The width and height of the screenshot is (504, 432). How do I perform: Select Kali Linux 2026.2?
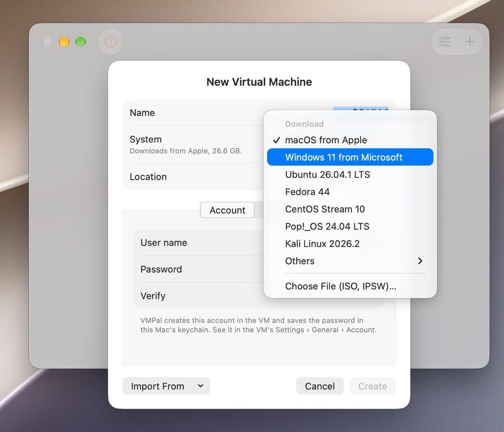pyautogui.click(x=350, y=244)
